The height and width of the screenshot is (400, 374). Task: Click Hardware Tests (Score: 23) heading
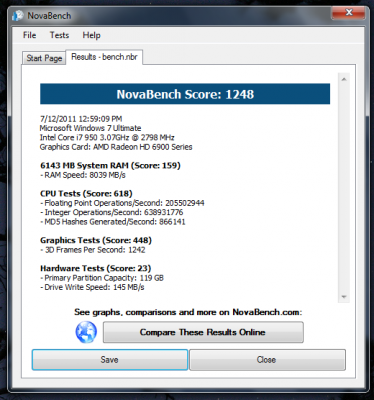point(96,268)
